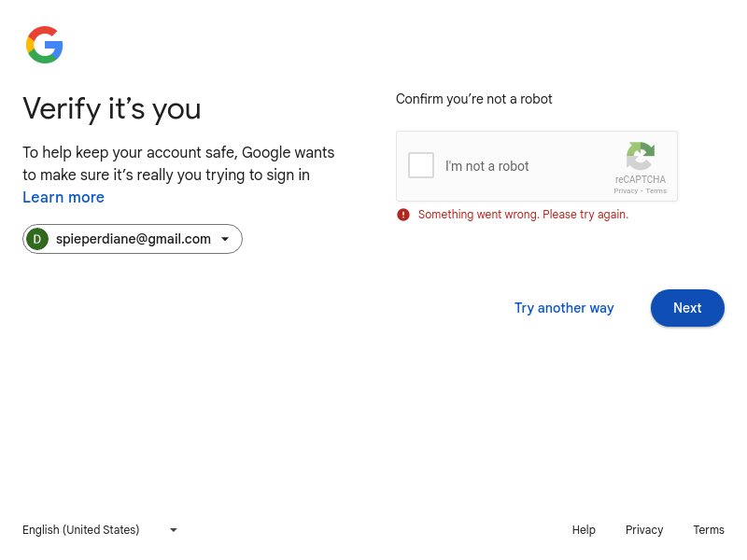The width and height of the screenshot is (747, 560).
Task: Click the Google logo
Action: pos(44,45)
